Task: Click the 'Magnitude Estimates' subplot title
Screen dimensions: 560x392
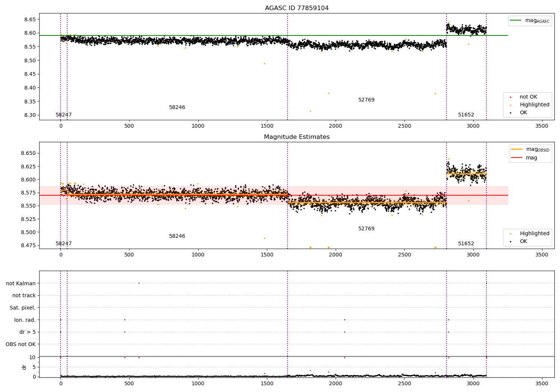Action: click(x=297, y=137)
